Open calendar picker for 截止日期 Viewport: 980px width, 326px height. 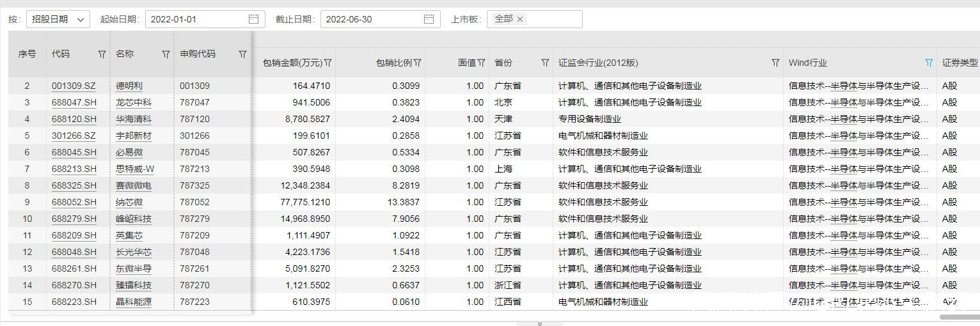[x=429, y=19]
